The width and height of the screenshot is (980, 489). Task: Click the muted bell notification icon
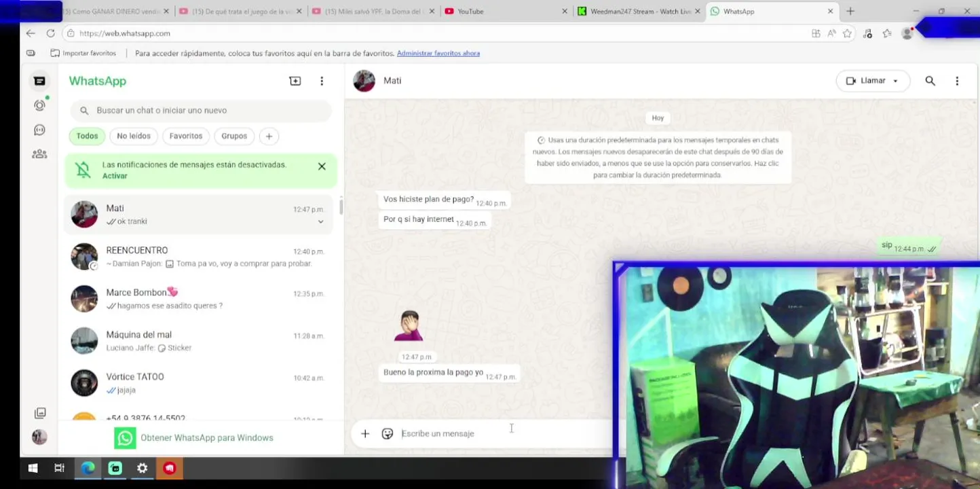point(83,170)
